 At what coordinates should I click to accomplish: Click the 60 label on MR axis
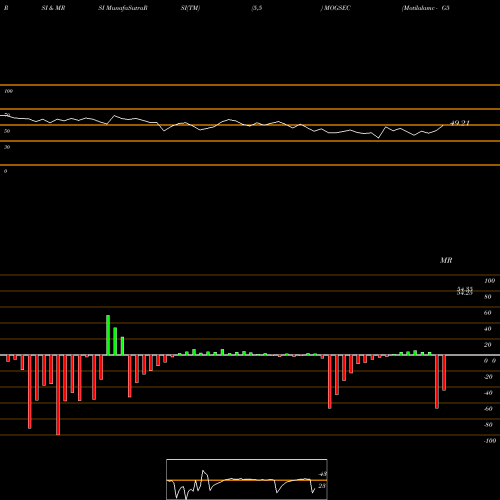click(487, 313)
